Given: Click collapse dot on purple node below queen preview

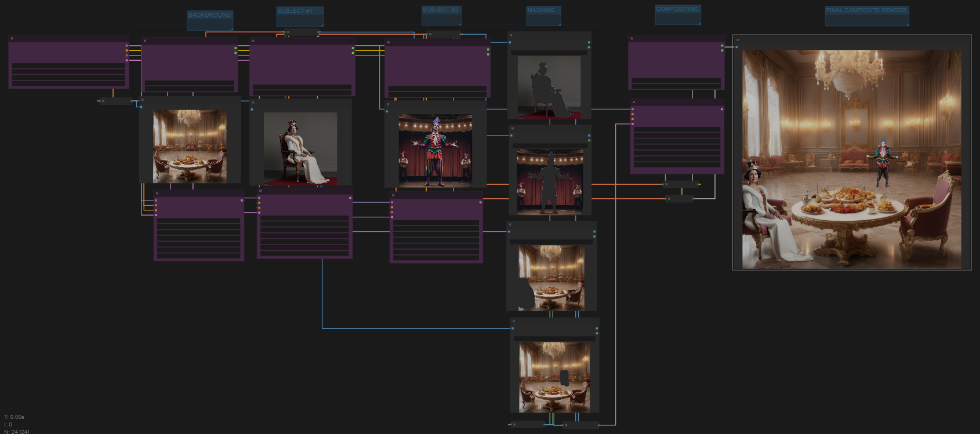Looking at the screenshot, I should coord(261,191).
